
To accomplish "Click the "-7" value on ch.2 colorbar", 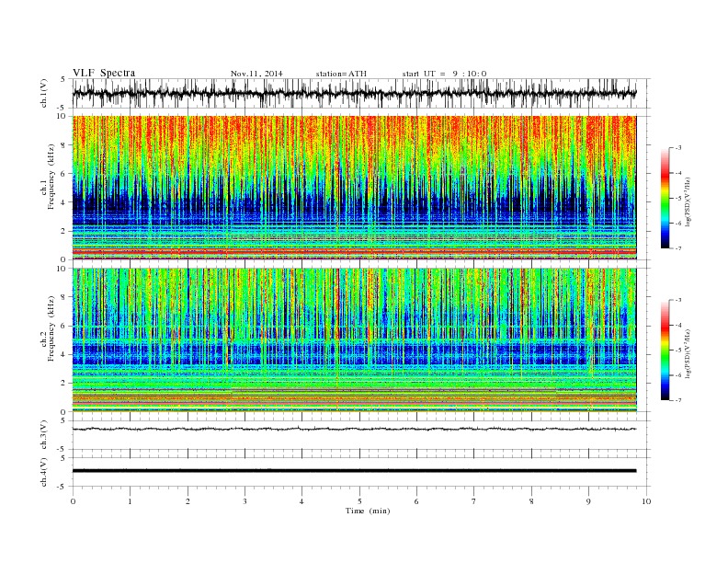I will pos(678,400).
